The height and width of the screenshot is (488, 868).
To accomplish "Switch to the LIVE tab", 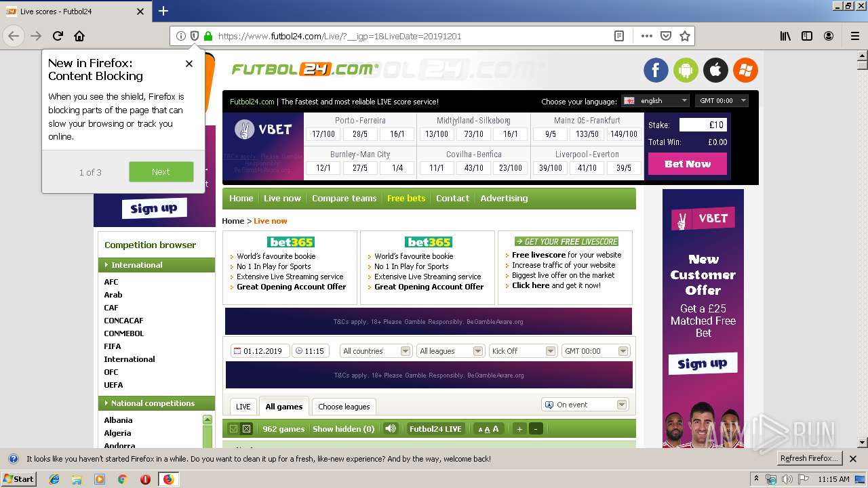I will 243,407.
